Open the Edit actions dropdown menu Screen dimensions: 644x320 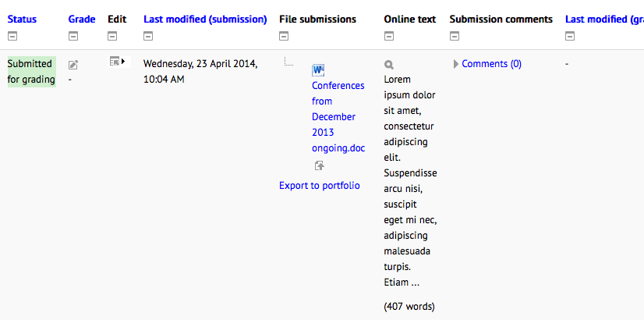[117, 62]
